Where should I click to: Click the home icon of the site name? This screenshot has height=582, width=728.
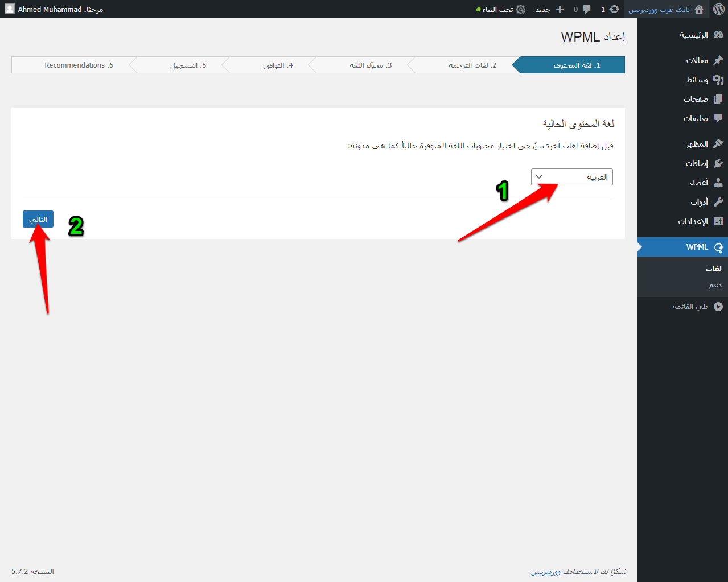(699, 9)
